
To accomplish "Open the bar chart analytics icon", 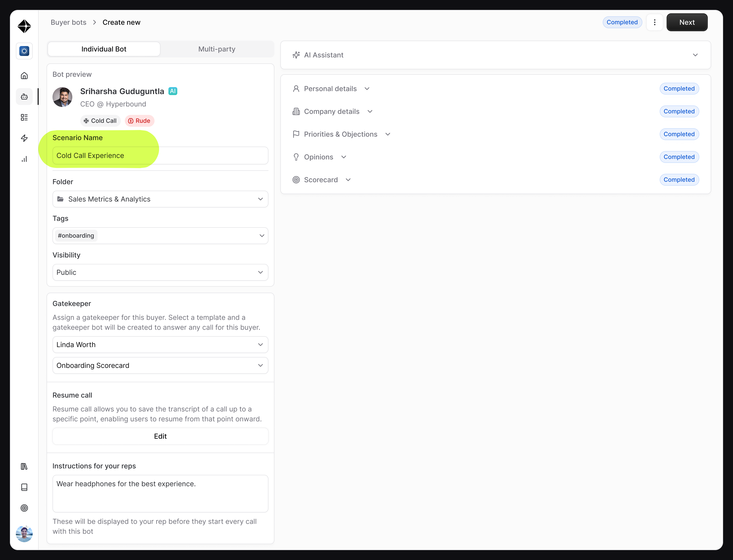I will pos(24,159).
